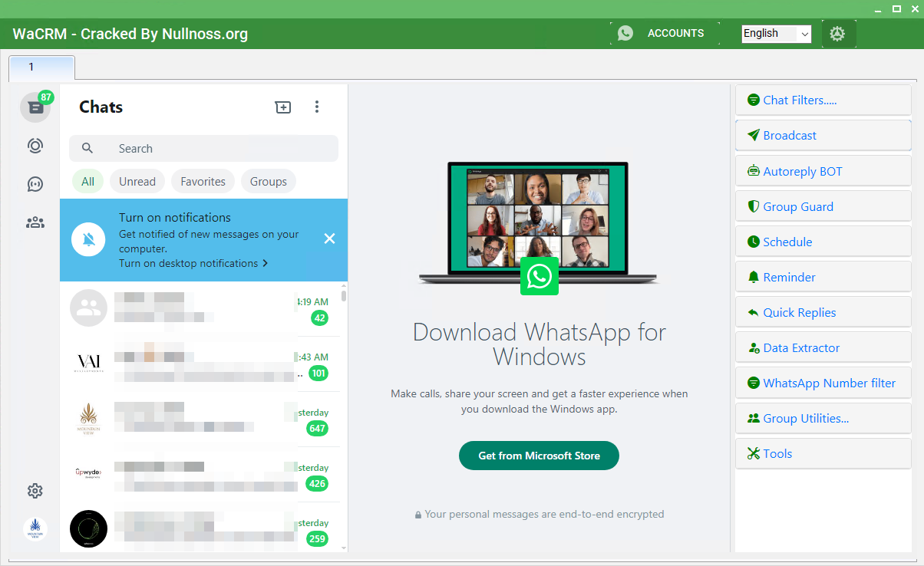Click the muted bell notification icon
Image resolution: width=924 pixels, height=566 pixels.
pos(88,240)
